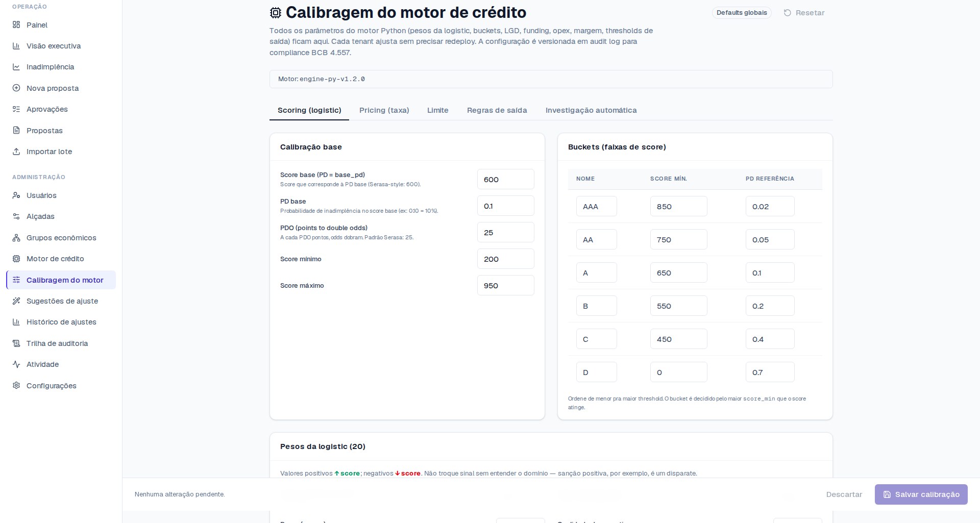Edit the AA bucket name field
Viewport: 980px width, 523px height.
point(597,240)
